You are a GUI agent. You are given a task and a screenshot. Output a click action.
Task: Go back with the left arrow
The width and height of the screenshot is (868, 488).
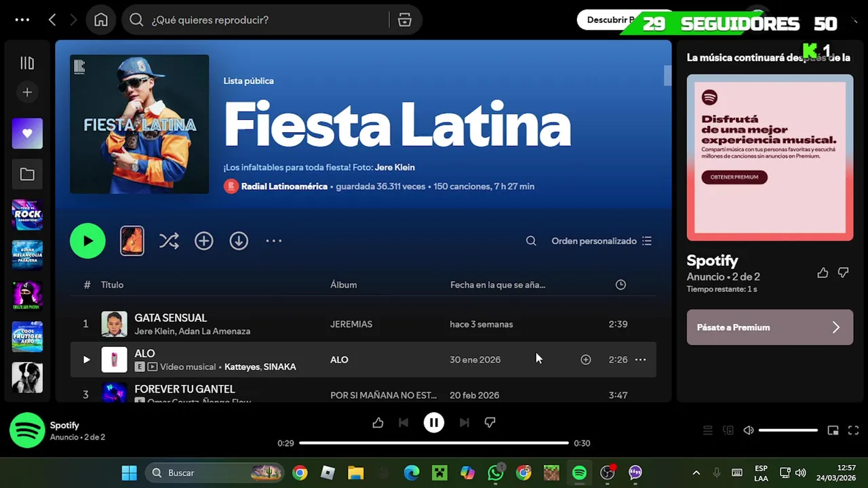coord(52,20)
